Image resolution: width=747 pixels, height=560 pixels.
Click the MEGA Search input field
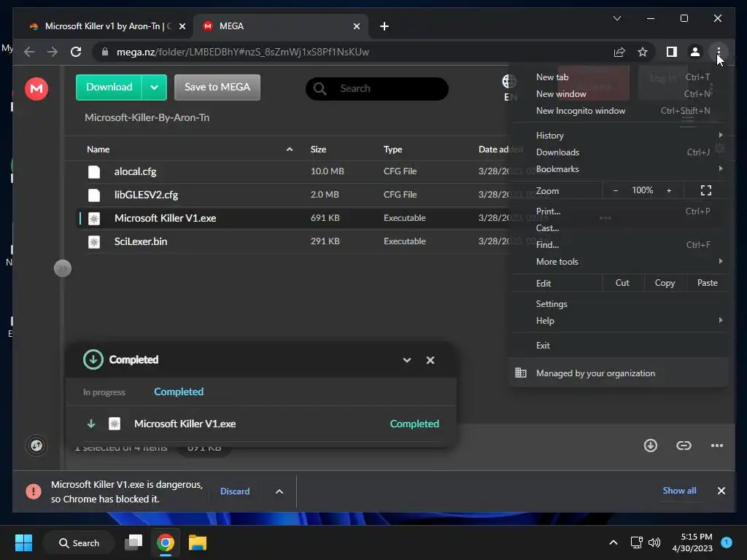377,88
